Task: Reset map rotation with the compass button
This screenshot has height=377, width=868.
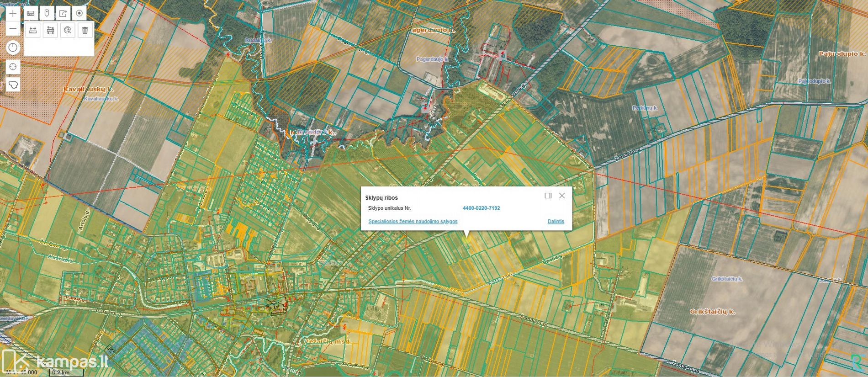Action: point(13,48)
